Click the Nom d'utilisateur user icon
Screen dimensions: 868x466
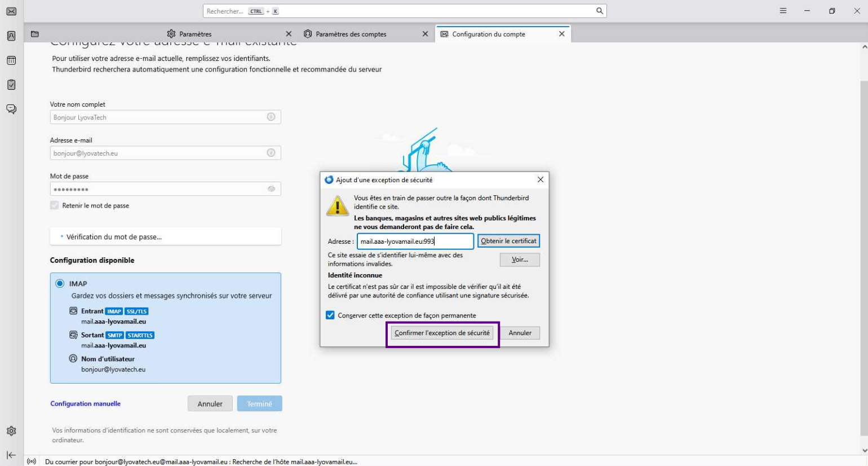coord(73,359)
